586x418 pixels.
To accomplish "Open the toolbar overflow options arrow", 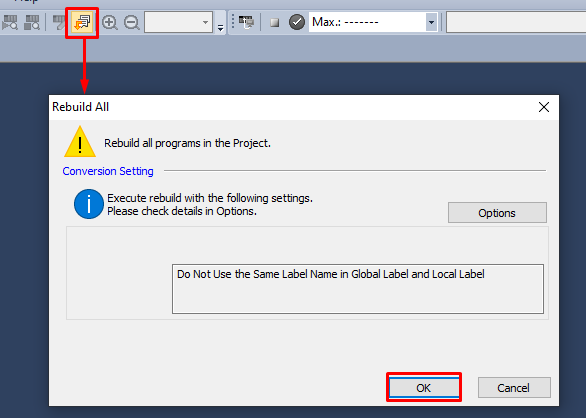I will (220, 28).
